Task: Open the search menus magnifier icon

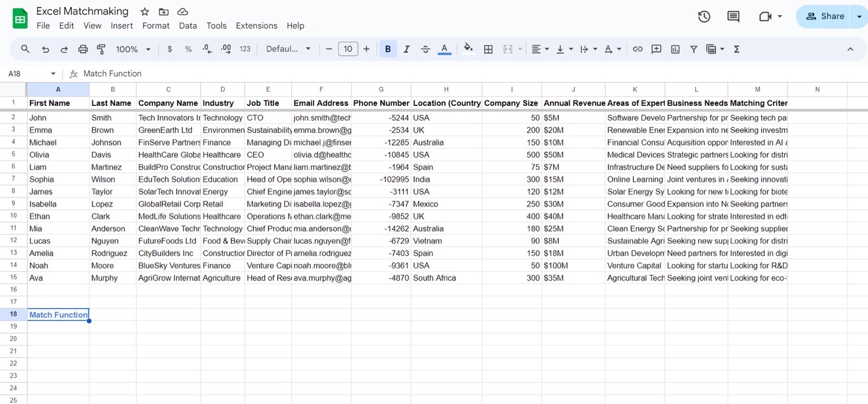Action: coord(25,49)
